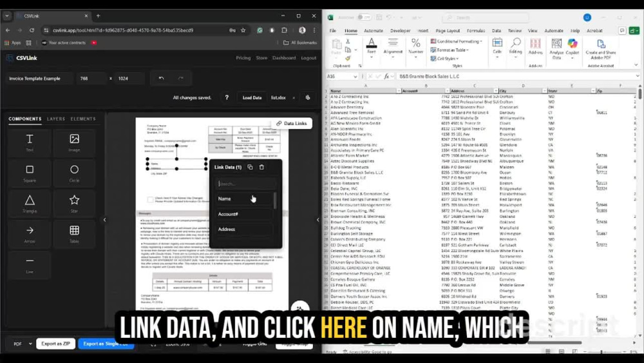Remove the loaded list.xlsx file
This screenshot has width=644, height=363.
tap(294, 98)
